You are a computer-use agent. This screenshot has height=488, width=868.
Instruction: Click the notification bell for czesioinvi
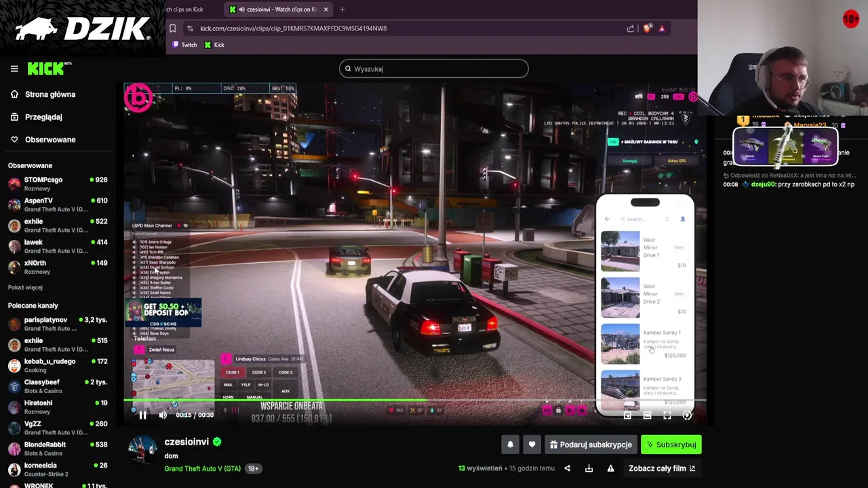tap(511, 445)
